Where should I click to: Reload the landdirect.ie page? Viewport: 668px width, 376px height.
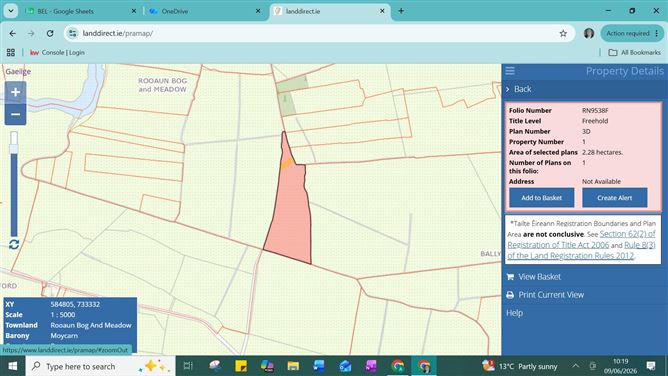click(x=50, y=33)
